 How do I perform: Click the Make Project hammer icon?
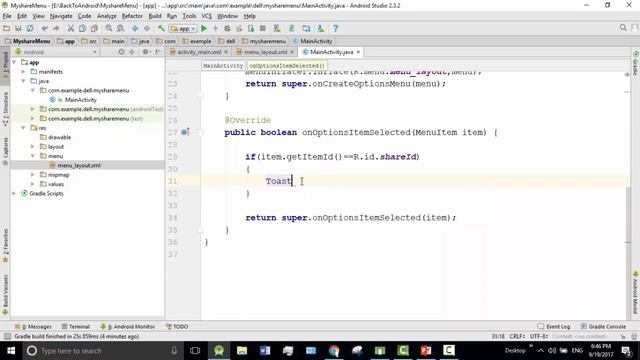pyautogui.click(x=161, y=29)
